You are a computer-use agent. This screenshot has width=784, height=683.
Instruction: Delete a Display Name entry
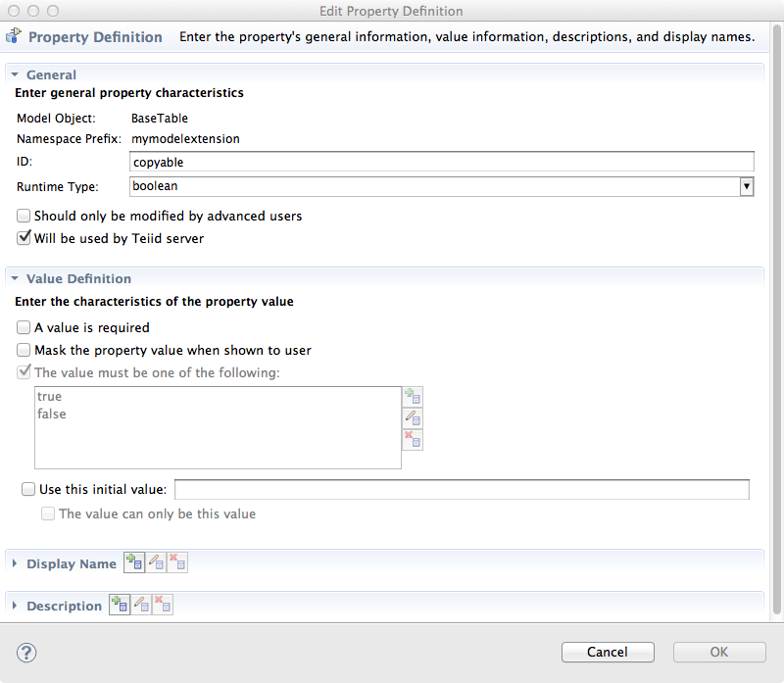pos(177,561)
